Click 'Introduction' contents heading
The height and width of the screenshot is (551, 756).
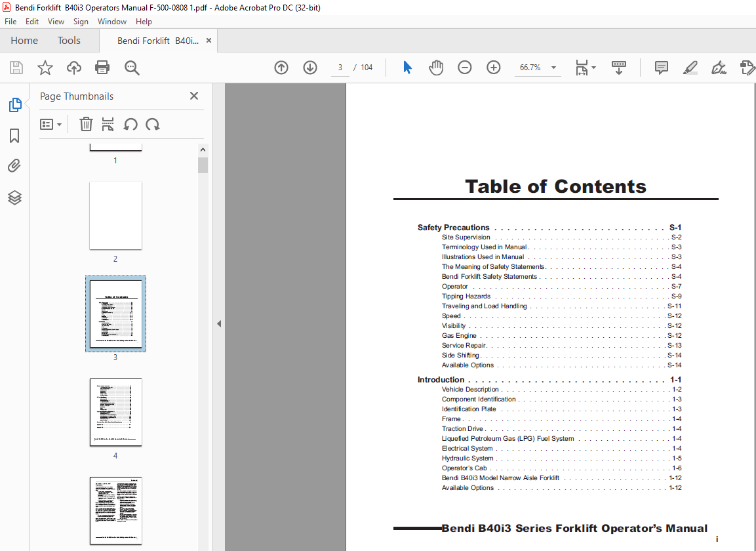tap(441, 380)
